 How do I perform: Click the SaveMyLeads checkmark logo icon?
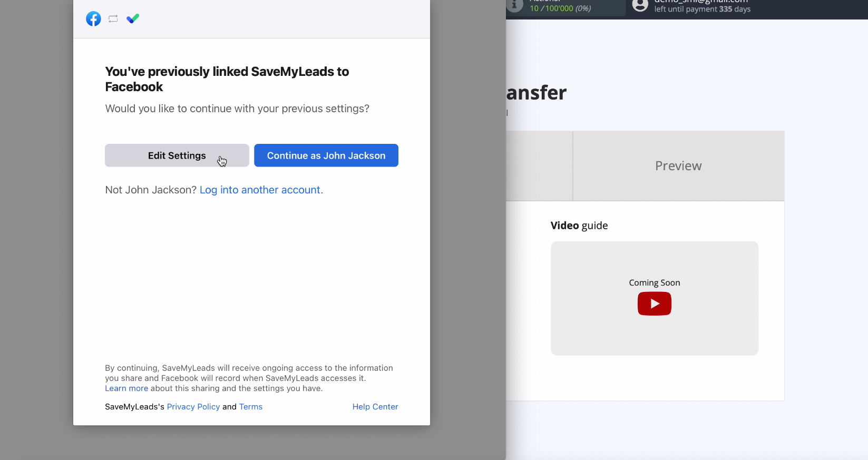[x=133, y=19]
